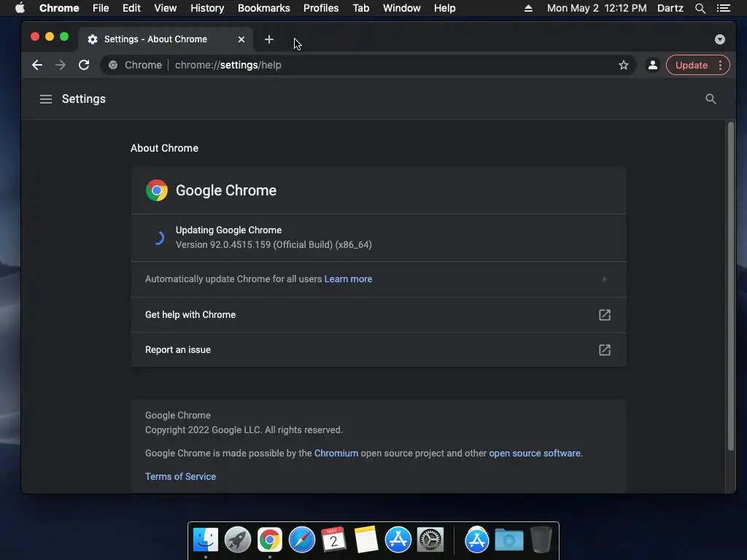Open Notification Center list icon
Viewport: 747px width, 560px height.
pos(723,8)
